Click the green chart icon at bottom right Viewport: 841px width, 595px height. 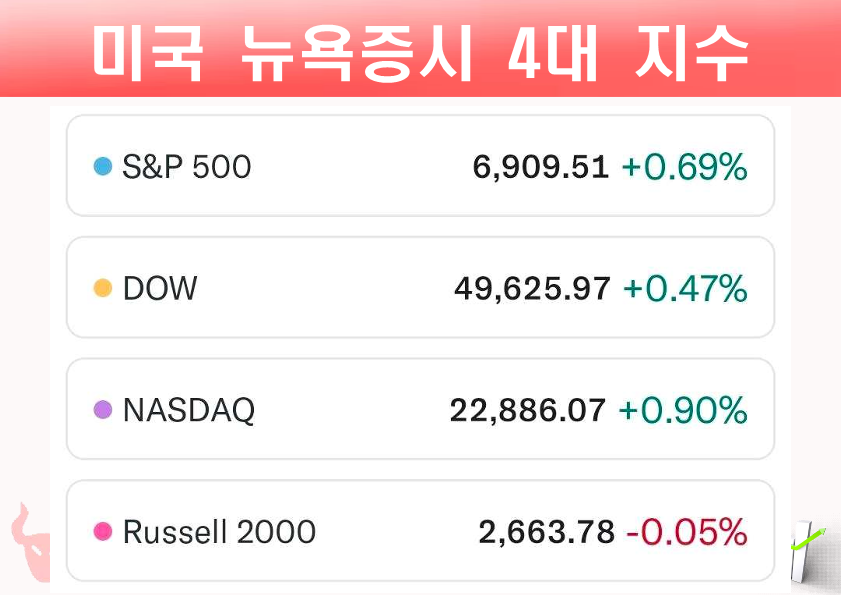[806, 550]
